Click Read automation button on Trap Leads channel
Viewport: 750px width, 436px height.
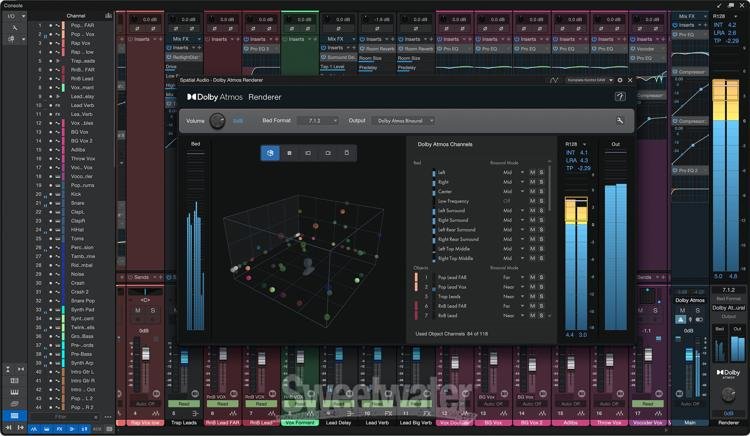pos(184,404)
